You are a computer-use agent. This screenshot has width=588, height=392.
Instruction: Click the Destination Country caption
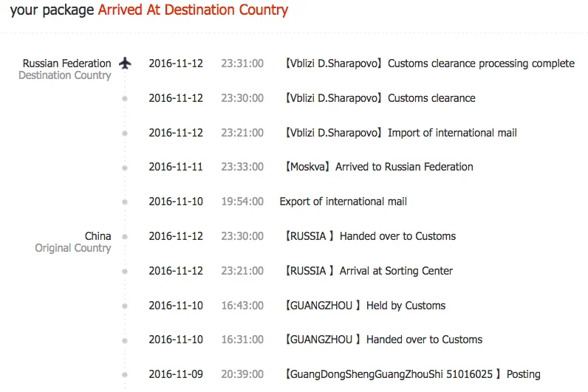[65, 75]
